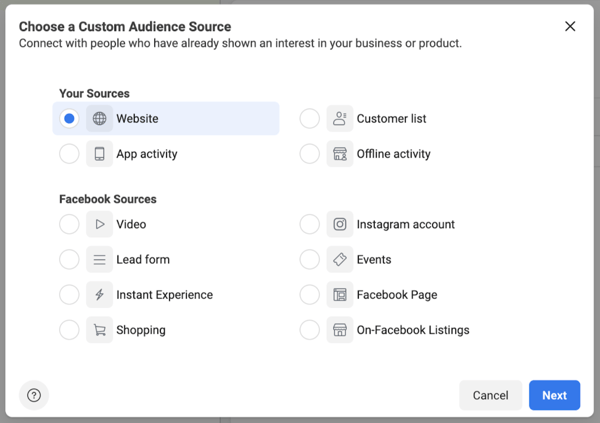The height and width of the screenshot is (423, 600).
Task: Click the Video label text
Action: 131,224
